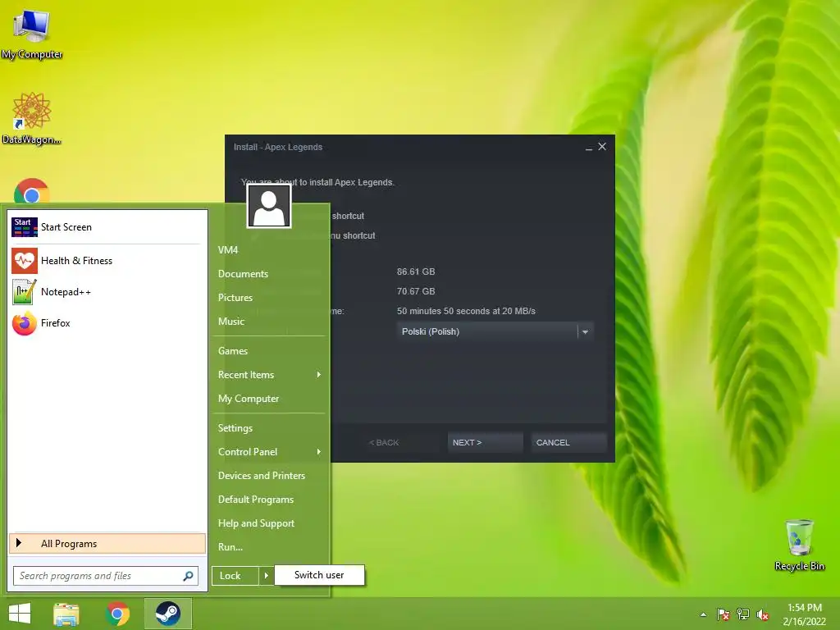Launch Notepad++ from the start menu
Screen dimensions: 840x630
[x=107, y=292]
